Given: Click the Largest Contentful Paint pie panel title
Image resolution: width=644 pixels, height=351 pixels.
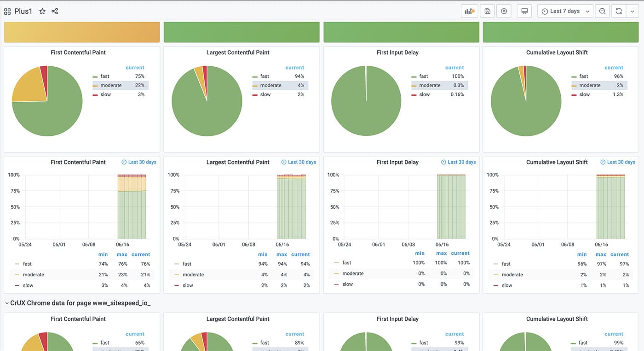Looking at the screenshot, I should [x=238, y=53].
